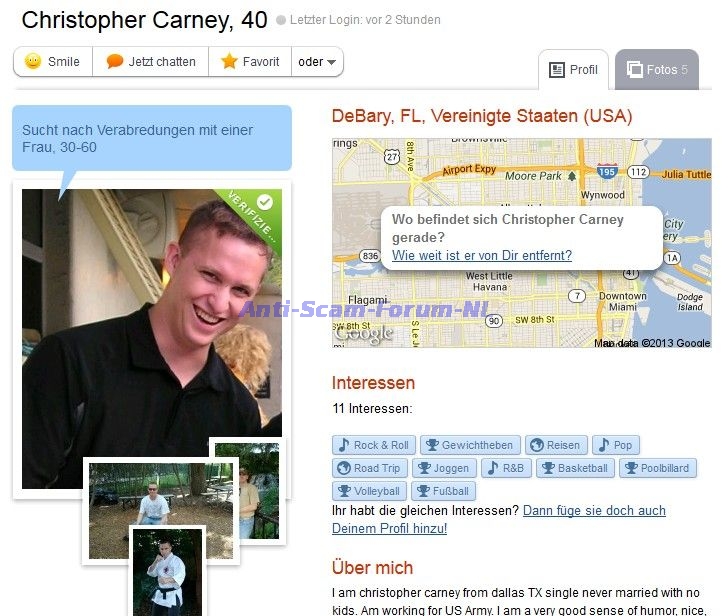The width and height of the screenshot is (728, 616).
Task: Select the Gewichtheben interest tag
Action: (470, 445)
